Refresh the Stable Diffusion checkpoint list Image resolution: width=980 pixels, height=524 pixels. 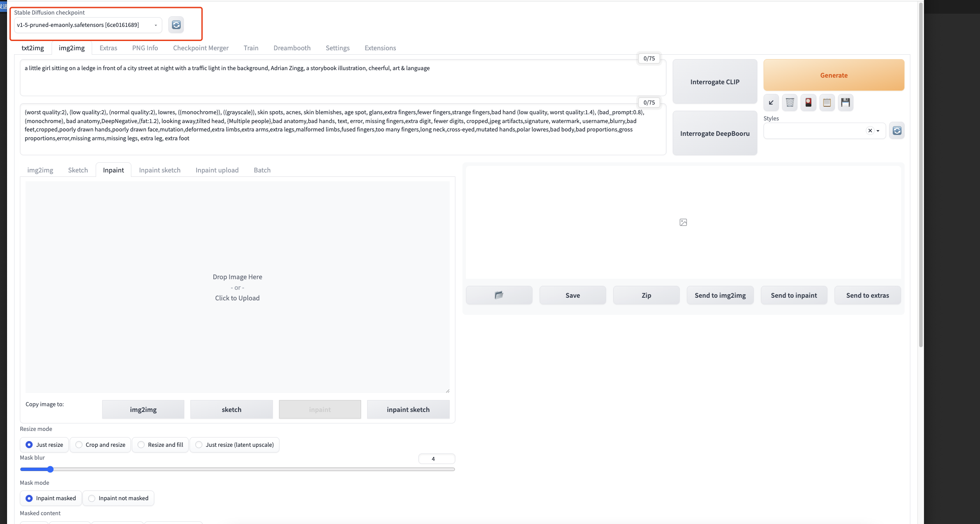(x=176, y=25)
